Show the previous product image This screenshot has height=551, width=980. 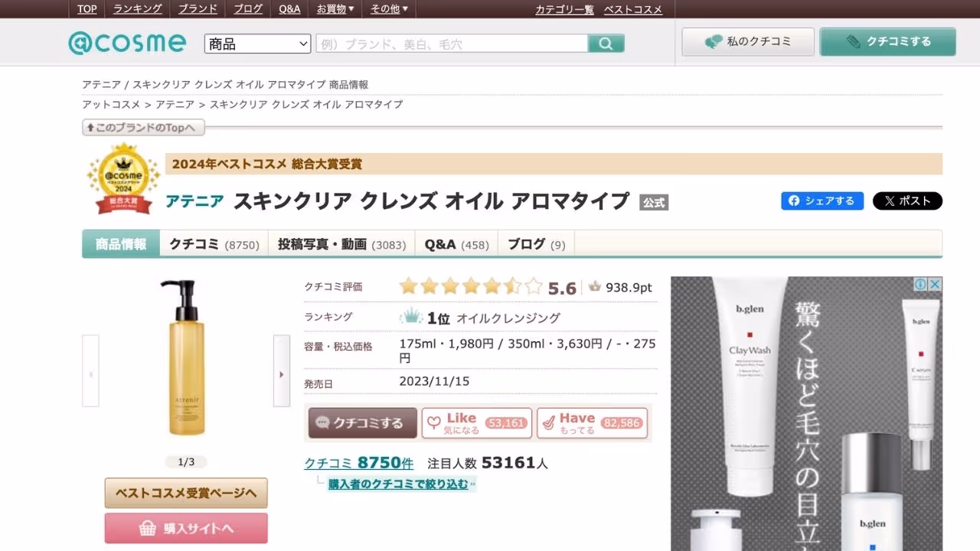point(90,371)
